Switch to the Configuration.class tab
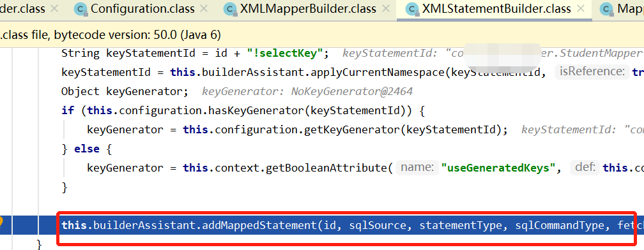644x250 pixels. pyautogui.click(x=142, y=8)
